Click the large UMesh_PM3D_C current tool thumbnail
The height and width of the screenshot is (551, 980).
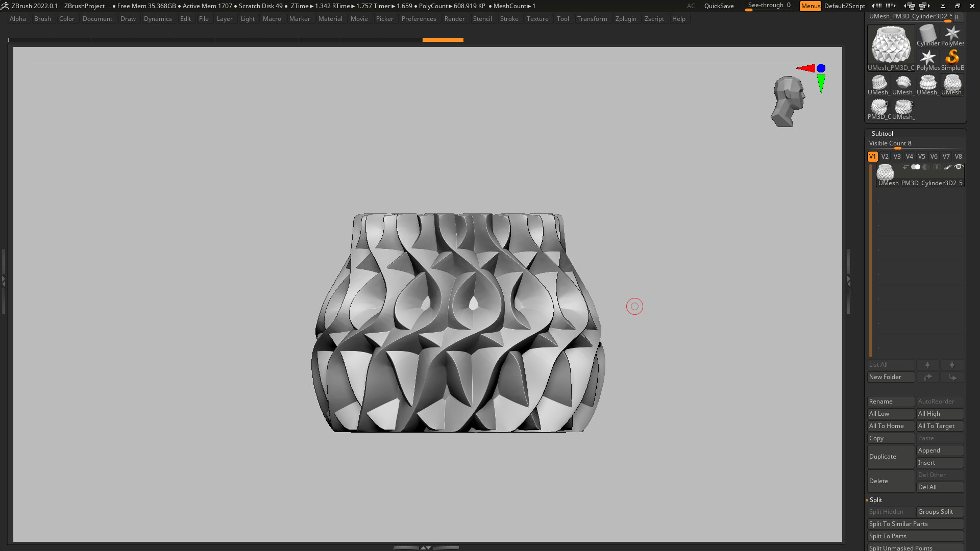(x=891, y=47)
